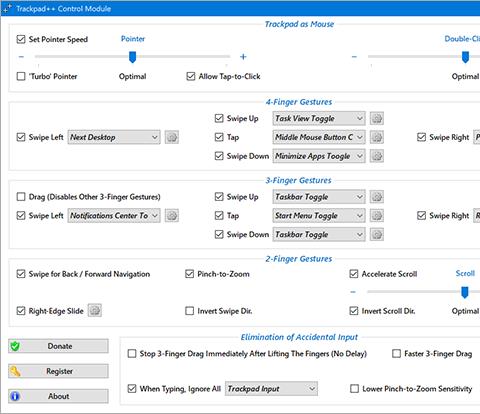
Task: Click the plus icon to increase pointer speed
Action: point(243,57)
